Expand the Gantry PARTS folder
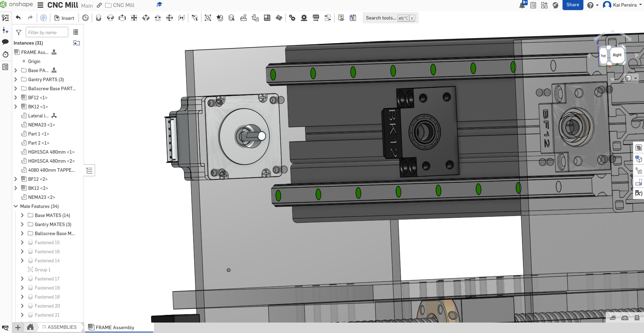The image size is (644, 333). pos(16,79)
